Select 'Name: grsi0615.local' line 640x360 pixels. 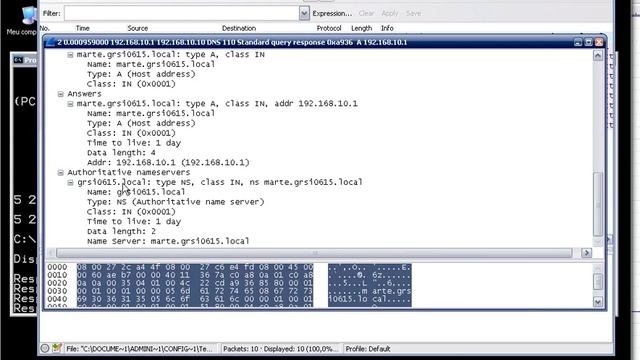pos(136,192)
